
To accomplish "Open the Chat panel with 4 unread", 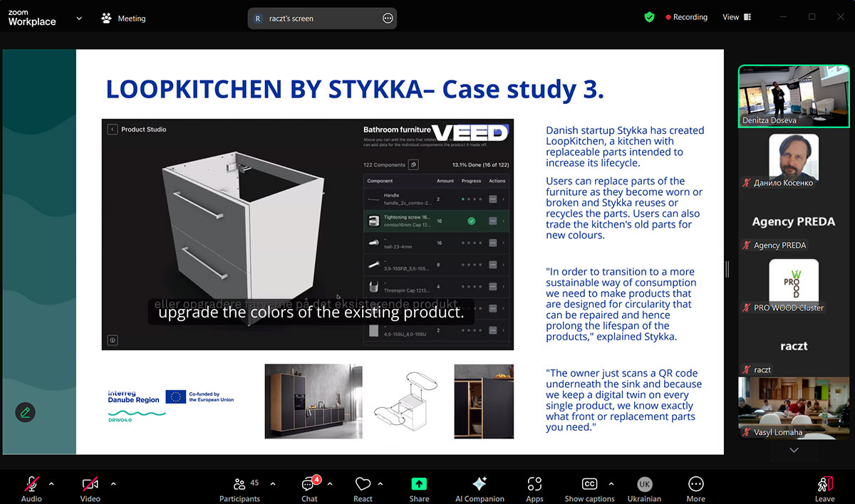I will click(x=309, y=488).
